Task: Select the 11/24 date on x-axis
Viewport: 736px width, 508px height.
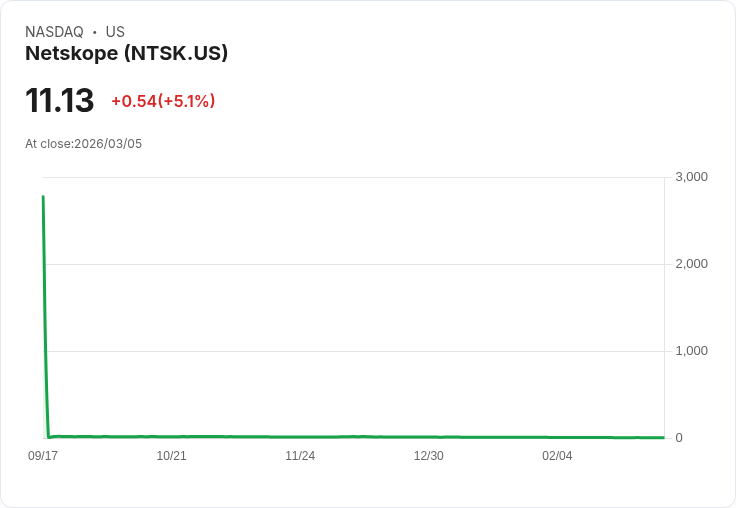Action: point(300,456)
